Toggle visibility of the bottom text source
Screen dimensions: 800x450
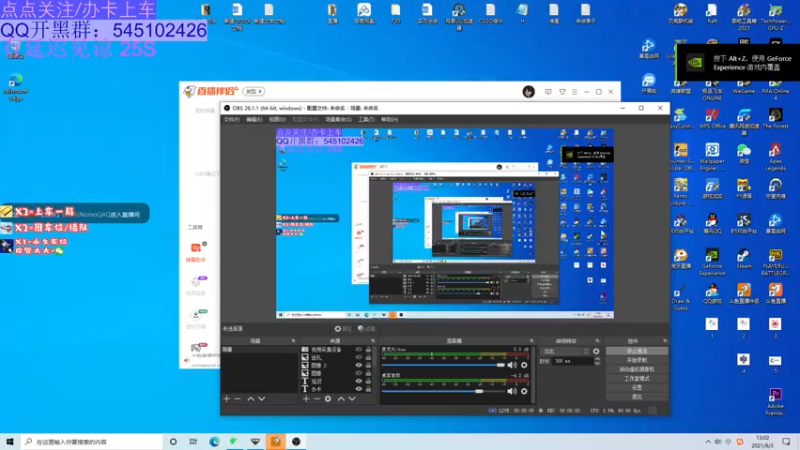click(x=359, y=389)
